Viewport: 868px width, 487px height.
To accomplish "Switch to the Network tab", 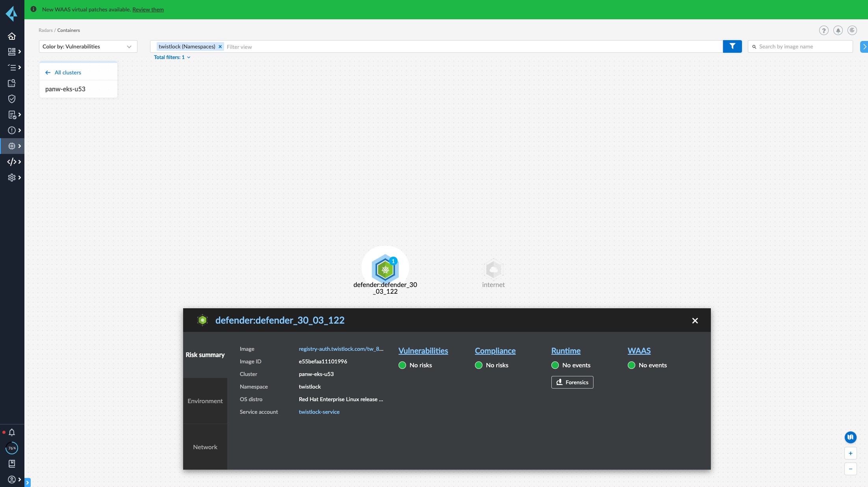I will [205, 447].
